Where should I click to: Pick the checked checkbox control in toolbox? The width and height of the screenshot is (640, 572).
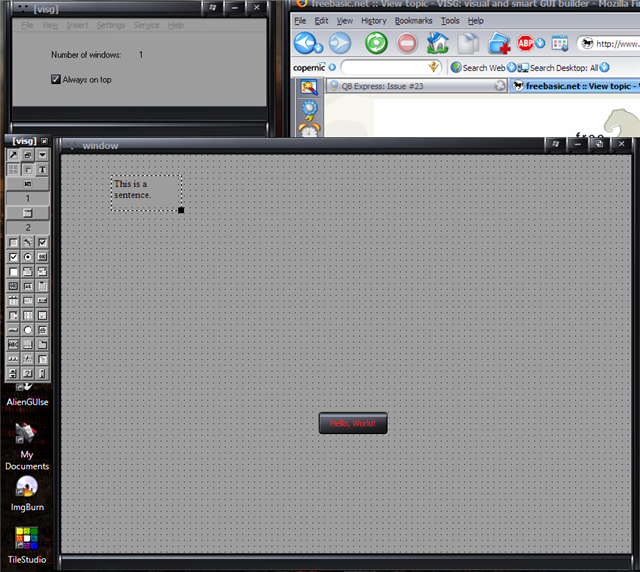click(13, 257)
